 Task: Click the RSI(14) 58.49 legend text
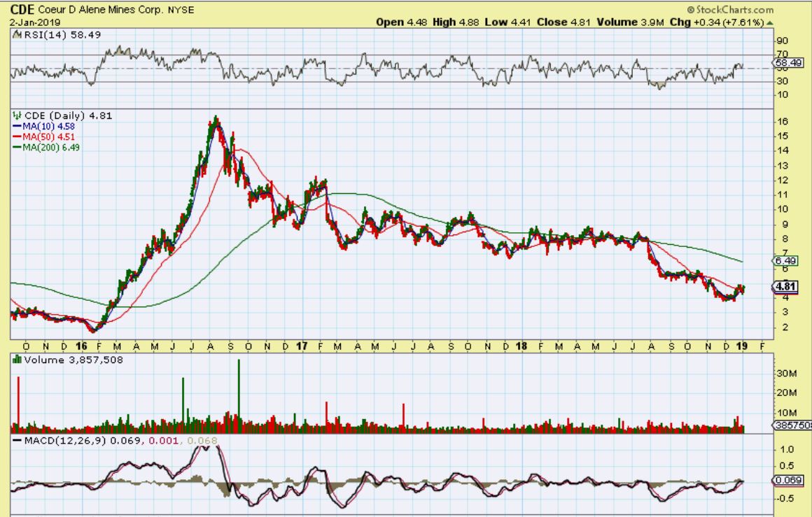tap(63, 35)
